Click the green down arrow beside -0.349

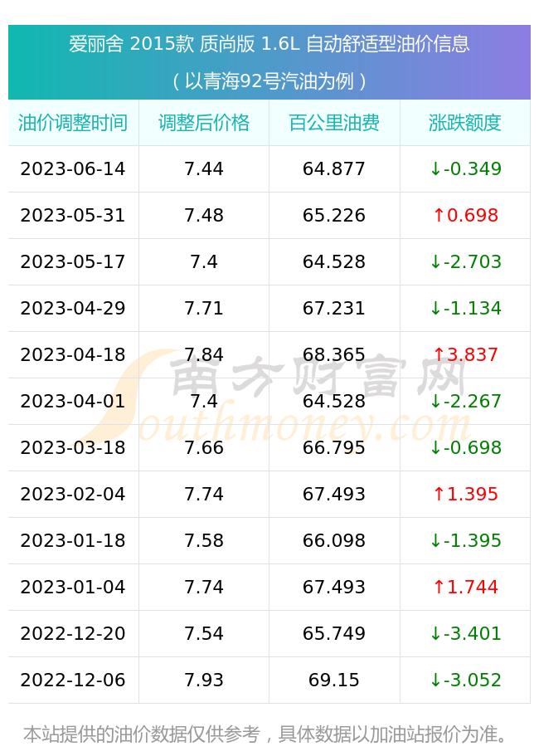435,169
